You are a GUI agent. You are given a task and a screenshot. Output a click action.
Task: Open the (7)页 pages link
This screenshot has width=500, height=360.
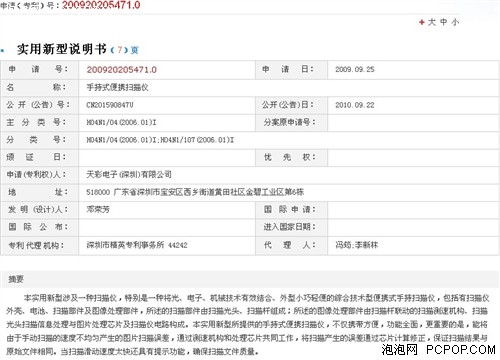point(124,50)
